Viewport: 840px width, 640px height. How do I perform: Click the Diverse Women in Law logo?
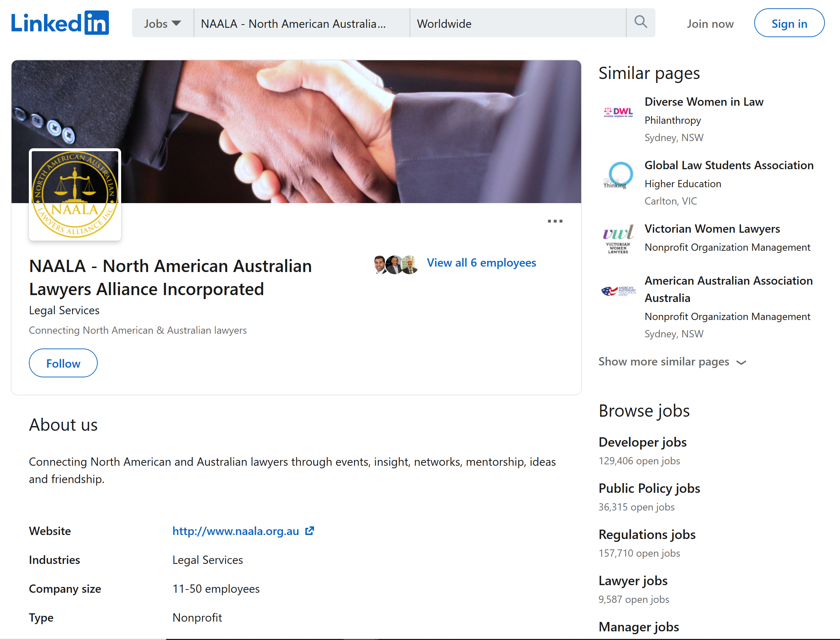[x=619, y=113]
